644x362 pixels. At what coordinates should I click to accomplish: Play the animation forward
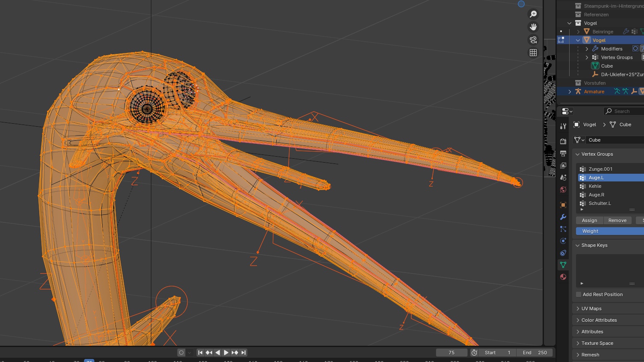(226, 353)
